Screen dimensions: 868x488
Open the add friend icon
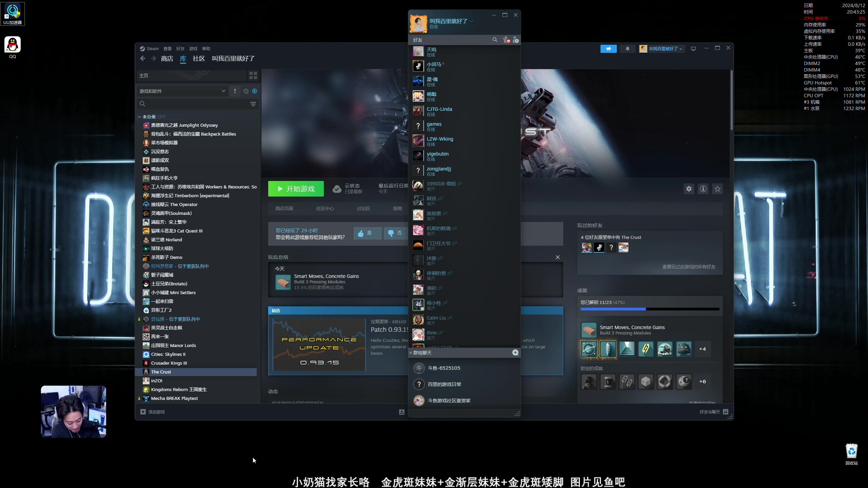coord(516,40)
